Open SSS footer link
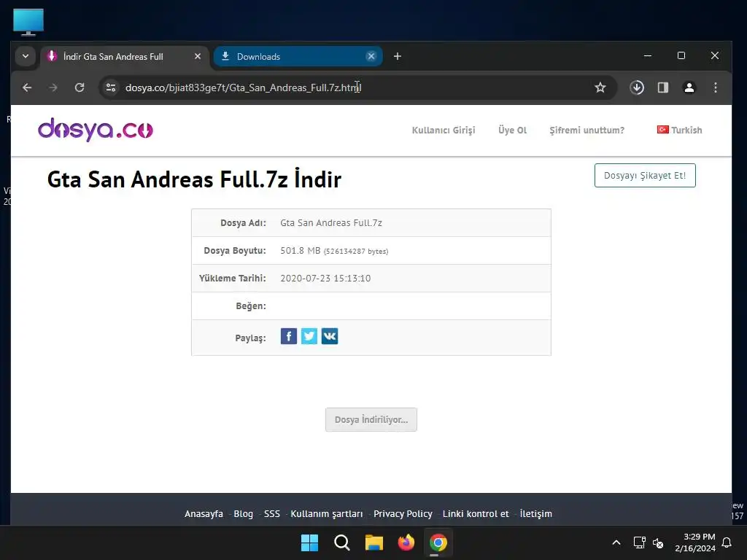Viewport: 747px width, 560px height. (x=272, y=514)
